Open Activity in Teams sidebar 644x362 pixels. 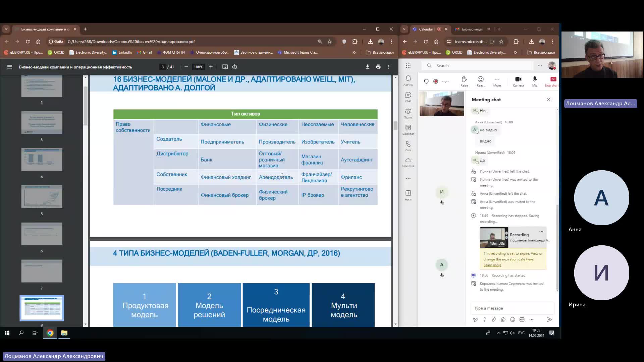coord(408,80)
